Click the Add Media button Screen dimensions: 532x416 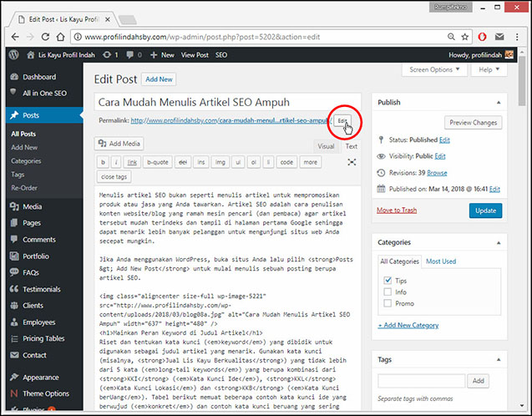(119, 144)
